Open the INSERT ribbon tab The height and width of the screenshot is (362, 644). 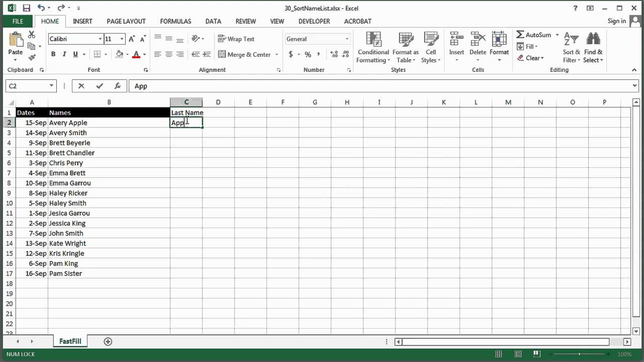coord(83,21)
